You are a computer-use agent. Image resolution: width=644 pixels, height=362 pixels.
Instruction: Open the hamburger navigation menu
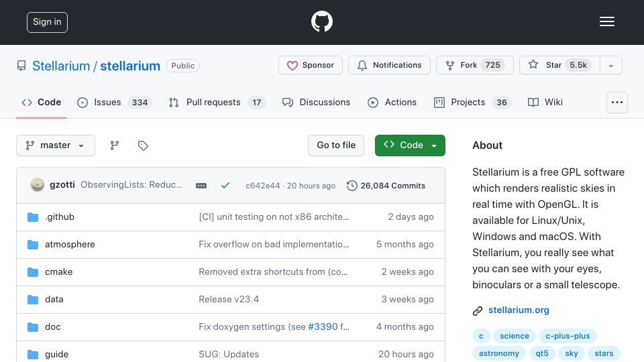click(606, 21)
